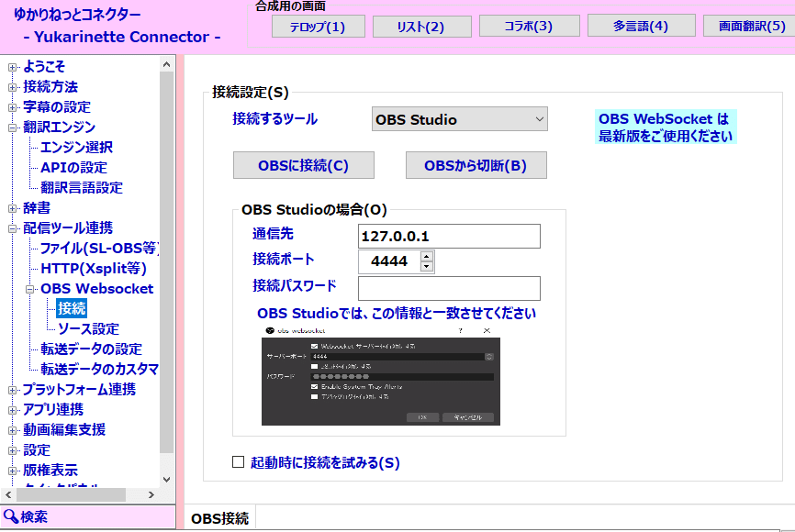
Task: Select エンジン選択 in the tree
Action: click(x=76, y=148)
